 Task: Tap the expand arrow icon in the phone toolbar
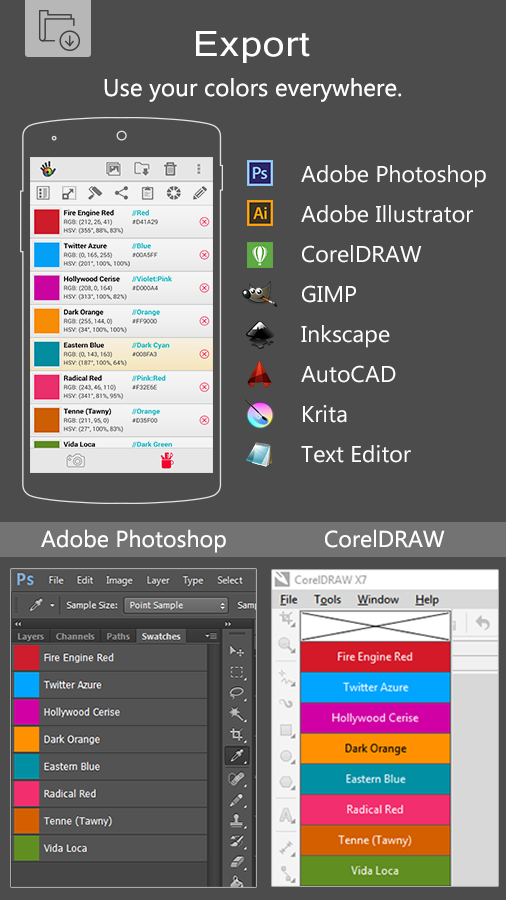pyautogui.click(x=69, y=193)
